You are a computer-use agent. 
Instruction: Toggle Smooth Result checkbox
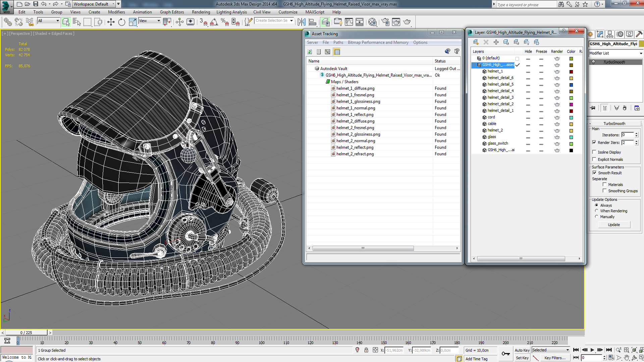click(x=594, y=173)
